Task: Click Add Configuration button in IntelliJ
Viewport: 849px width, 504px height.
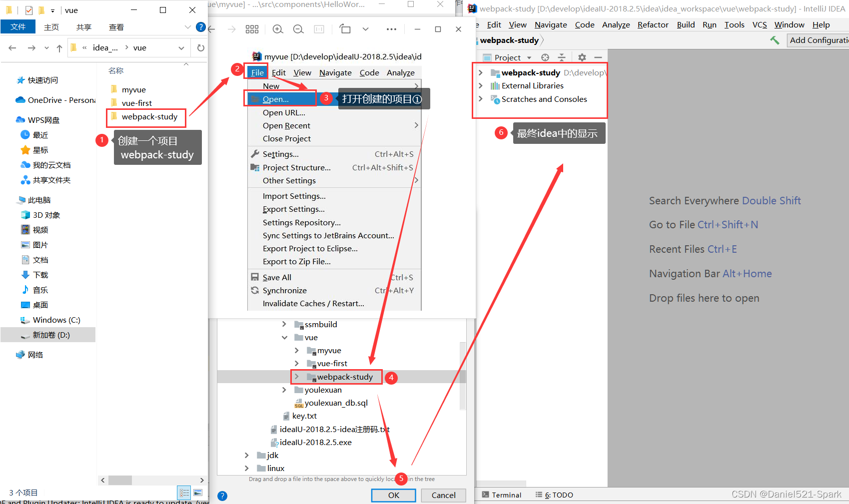Action: tap(818, 40)
